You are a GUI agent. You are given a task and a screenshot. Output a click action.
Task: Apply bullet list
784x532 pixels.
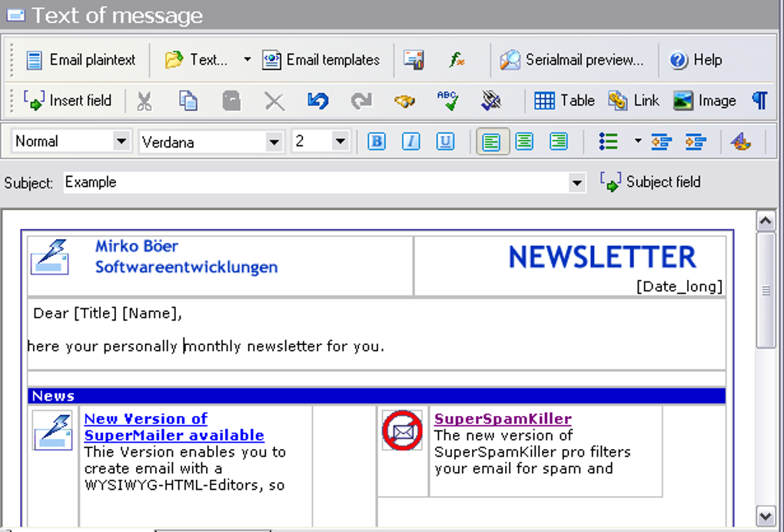click(x=609, y=141)
